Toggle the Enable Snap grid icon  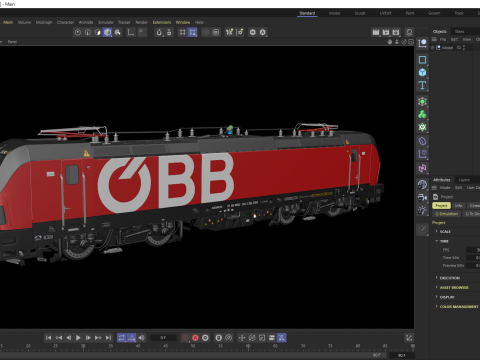click(x=182, y=32)
